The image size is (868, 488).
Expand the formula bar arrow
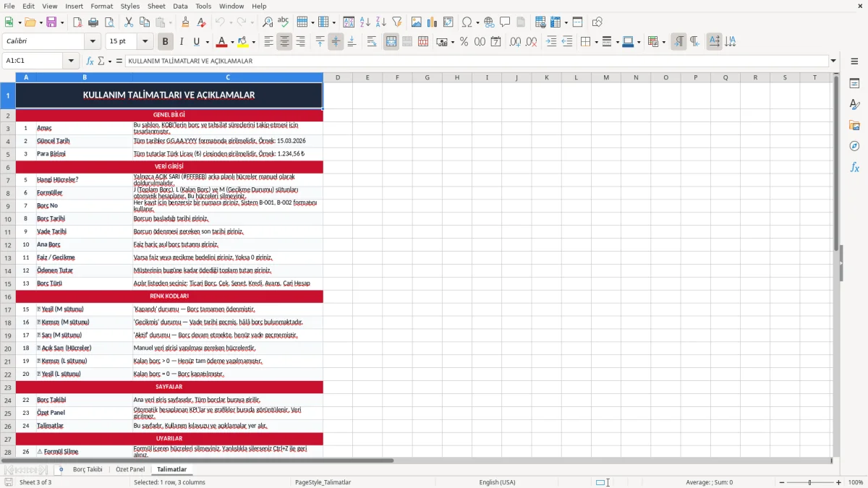click(833, 61)
